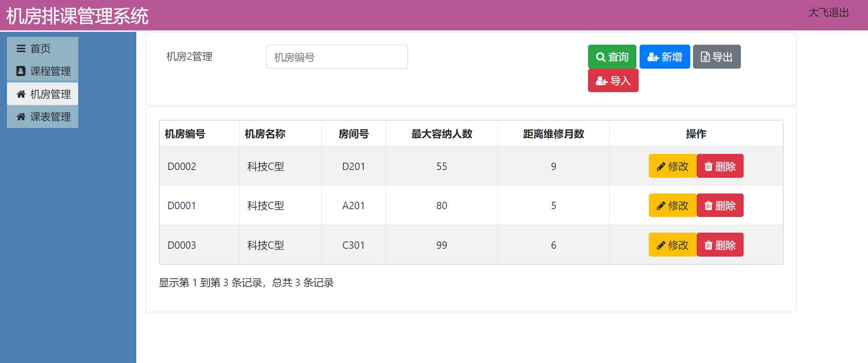Click 删除 for row D0001

(720, 205)
